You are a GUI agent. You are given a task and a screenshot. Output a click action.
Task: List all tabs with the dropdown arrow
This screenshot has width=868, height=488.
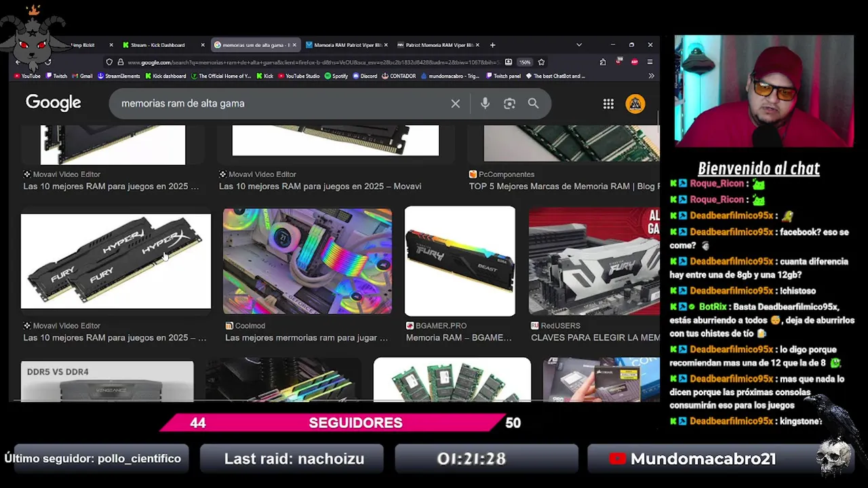click(578, 45)
